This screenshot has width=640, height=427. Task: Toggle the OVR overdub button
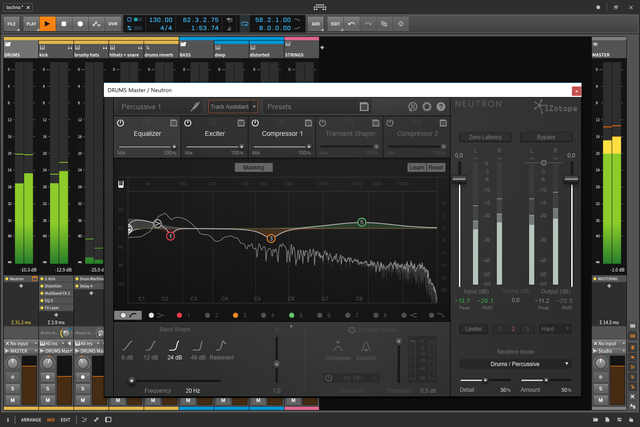(113, 24)
